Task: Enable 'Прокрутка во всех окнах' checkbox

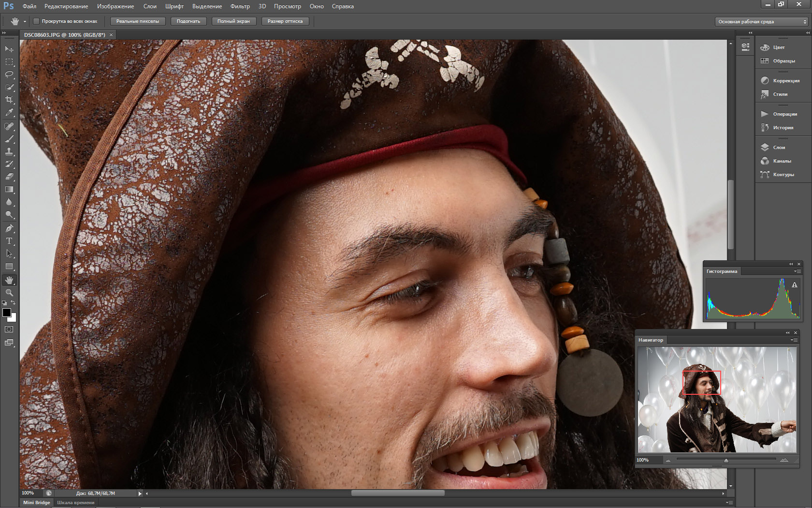Action: pos(36,21)
